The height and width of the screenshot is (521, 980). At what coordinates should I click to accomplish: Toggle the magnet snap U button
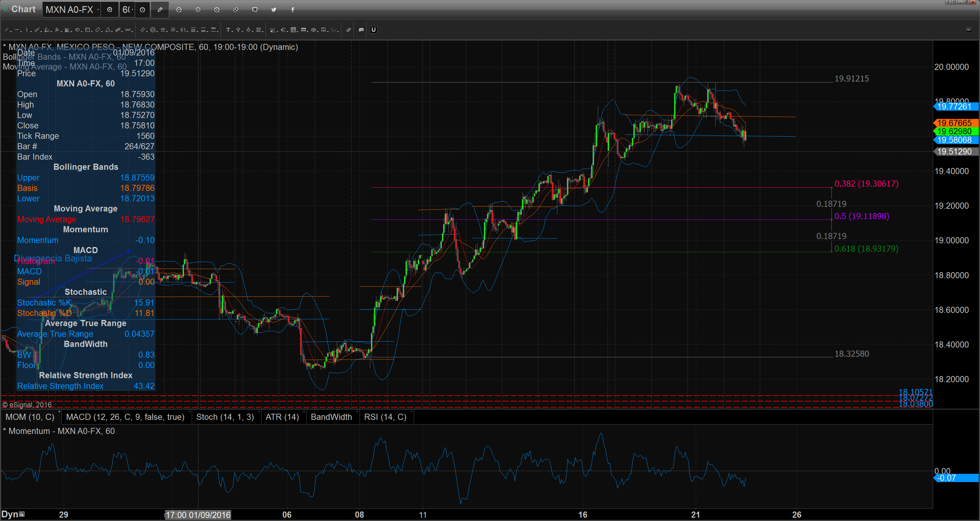[374, 30]
